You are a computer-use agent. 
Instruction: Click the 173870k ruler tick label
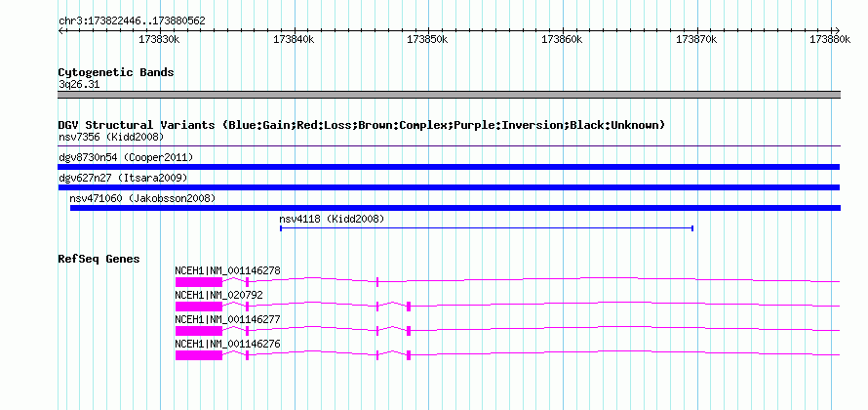(x=696, y=39)
